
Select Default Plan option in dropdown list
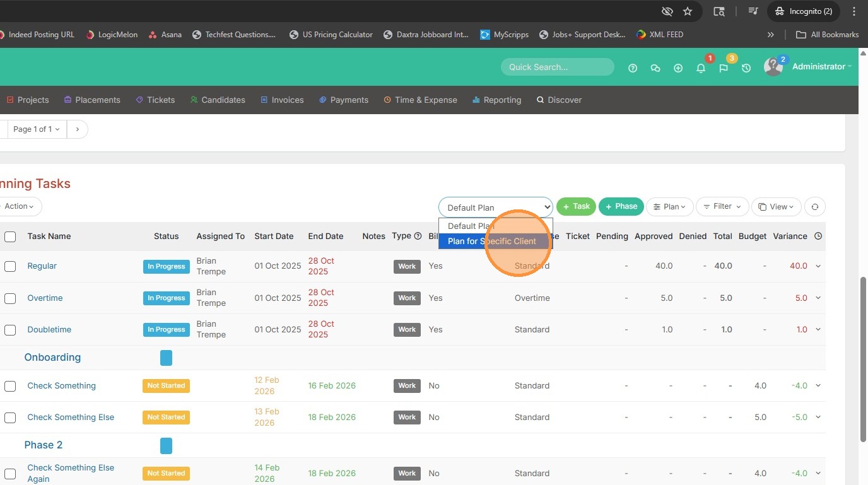coord(496,226)
